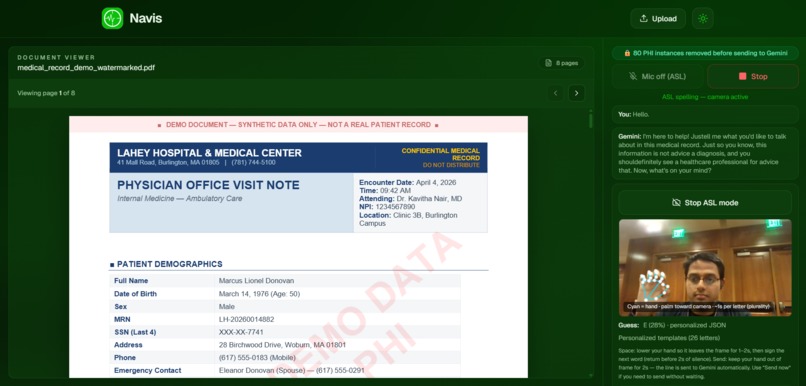The image size is (806, 386).
Task: Click the CONFIDENTIAL MEDICAL RECORD label
Action: (441, 154)
